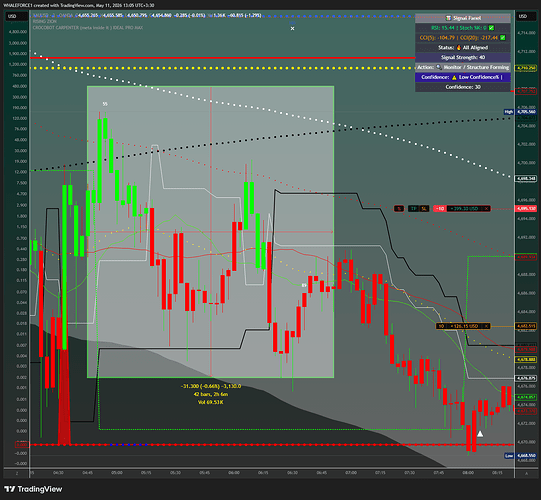Cancel the orange +126.15 USD order line

tap(486, 326)
